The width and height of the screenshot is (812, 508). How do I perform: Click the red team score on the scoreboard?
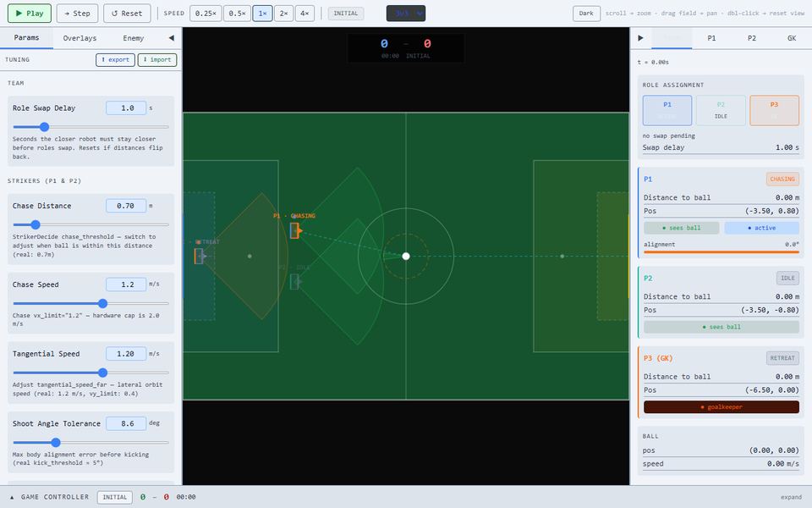tap(427, 43)
